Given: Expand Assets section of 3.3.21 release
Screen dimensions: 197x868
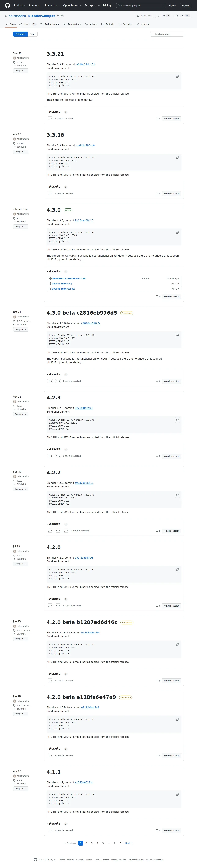Looking at the screenshot, I should click(x=54, y=112).
